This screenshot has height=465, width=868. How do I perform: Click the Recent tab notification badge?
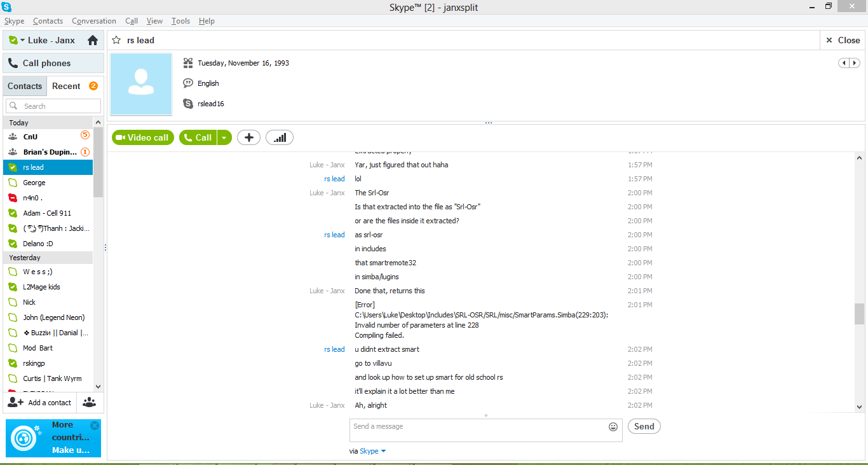(x=93, y=86)
